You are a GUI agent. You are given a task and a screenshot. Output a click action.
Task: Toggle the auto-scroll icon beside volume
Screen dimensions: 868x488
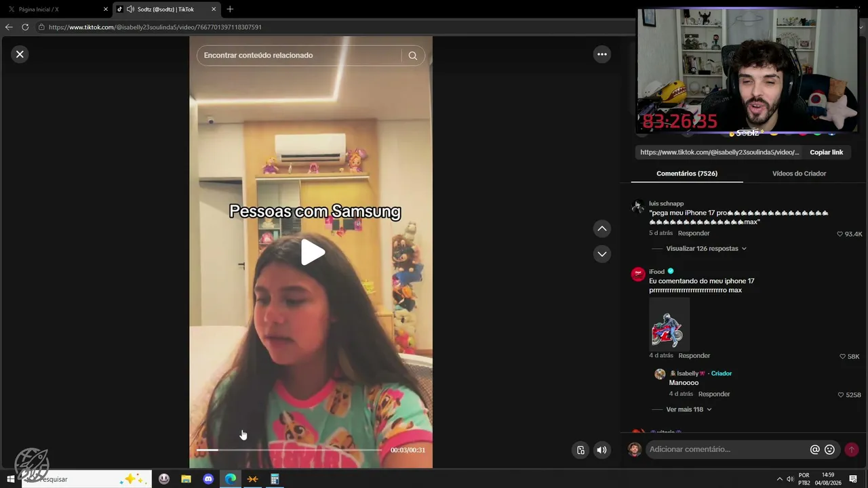pyautogui.click(x=580, y=450)
